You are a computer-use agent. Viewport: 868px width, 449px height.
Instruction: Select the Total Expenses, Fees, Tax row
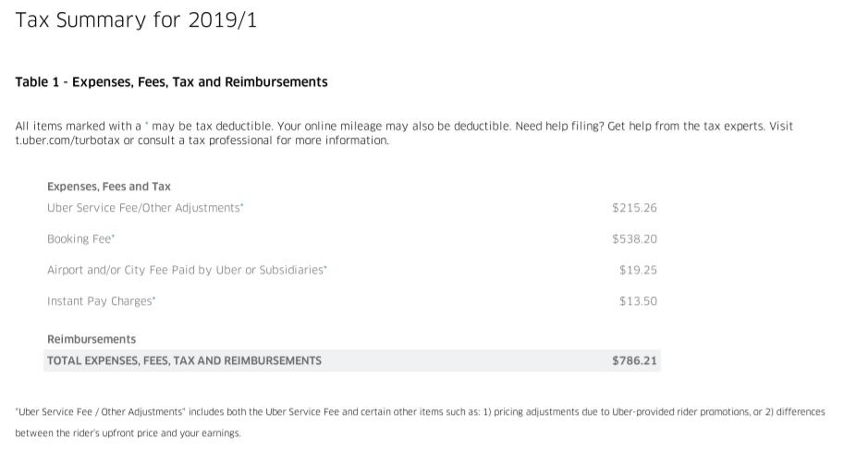[x=352, y=360]
